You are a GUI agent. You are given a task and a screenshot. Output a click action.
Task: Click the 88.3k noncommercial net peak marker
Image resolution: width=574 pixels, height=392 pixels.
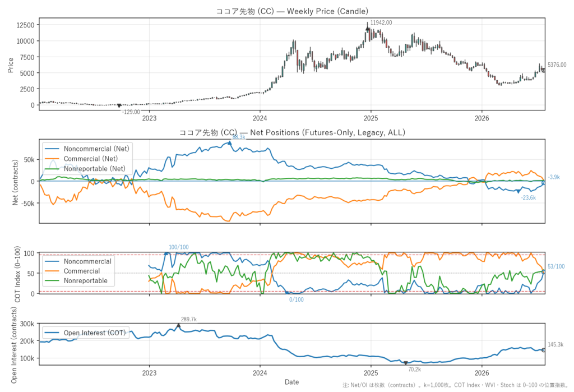tap(229, 143)
